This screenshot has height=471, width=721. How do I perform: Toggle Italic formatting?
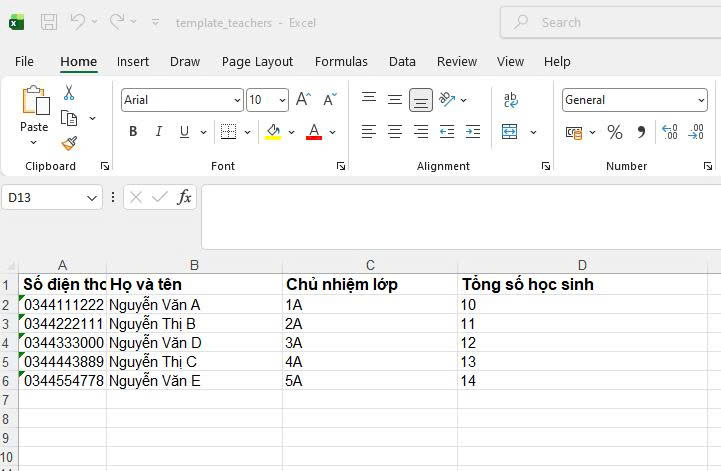[158, 132]
